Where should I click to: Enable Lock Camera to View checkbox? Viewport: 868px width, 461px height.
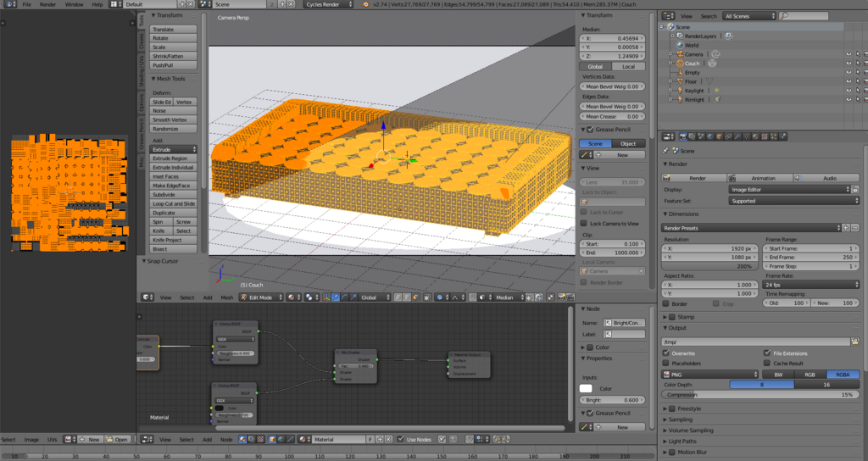pos(583,223)
